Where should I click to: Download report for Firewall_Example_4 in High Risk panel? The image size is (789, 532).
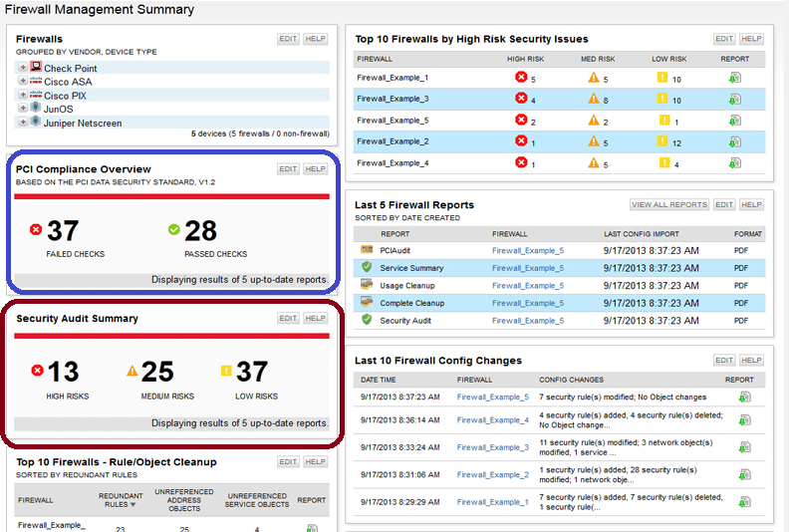click(735, 163)
